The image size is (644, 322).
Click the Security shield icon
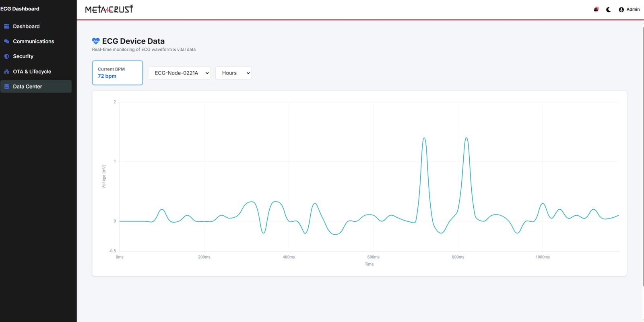(6, 57)
